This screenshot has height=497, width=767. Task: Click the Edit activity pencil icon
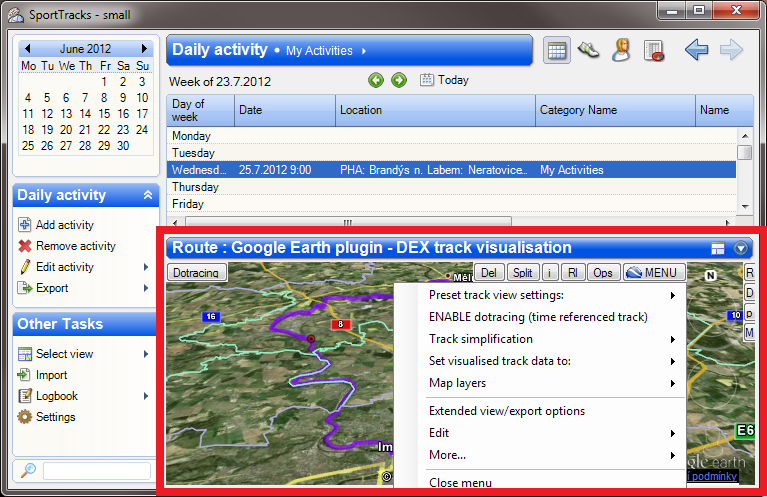pos(24,267)
